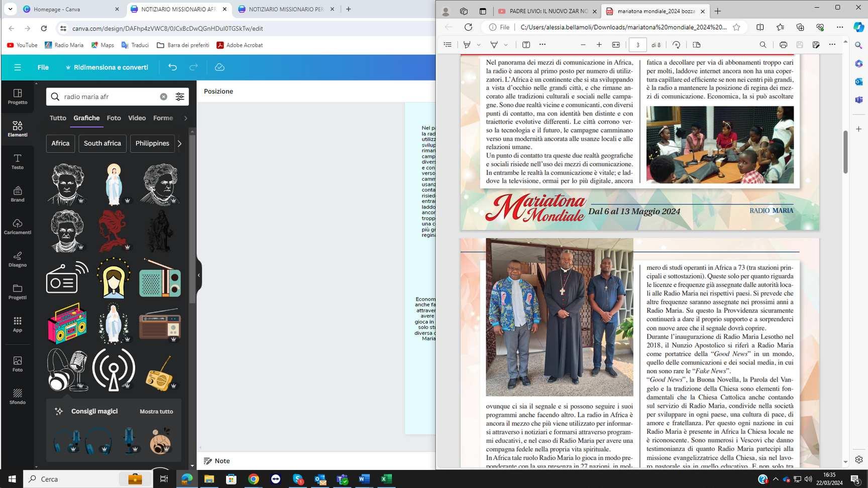Image resolution: width=868 pixels, height=488 pixels.
Task: Show more category tabs after Forme
Action: (x=185, y=118)
